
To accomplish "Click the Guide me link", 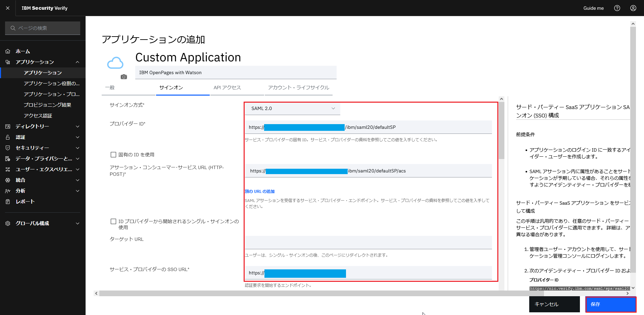I will [x=593, y=8].
